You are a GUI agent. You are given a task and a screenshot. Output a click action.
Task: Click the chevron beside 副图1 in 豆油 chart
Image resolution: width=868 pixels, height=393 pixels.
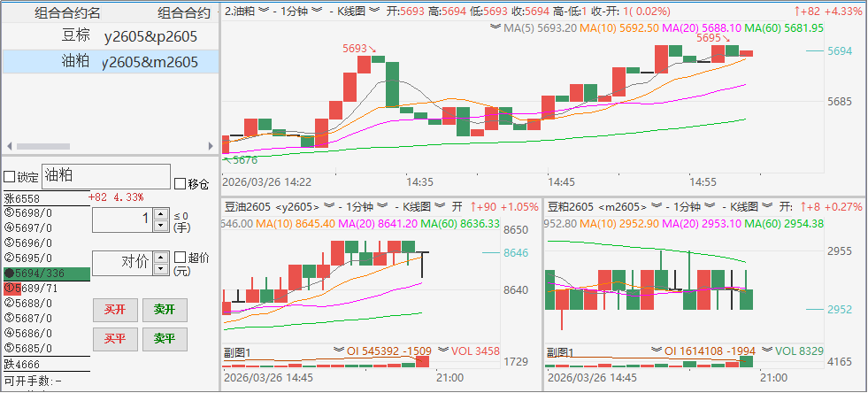[338, 351]
